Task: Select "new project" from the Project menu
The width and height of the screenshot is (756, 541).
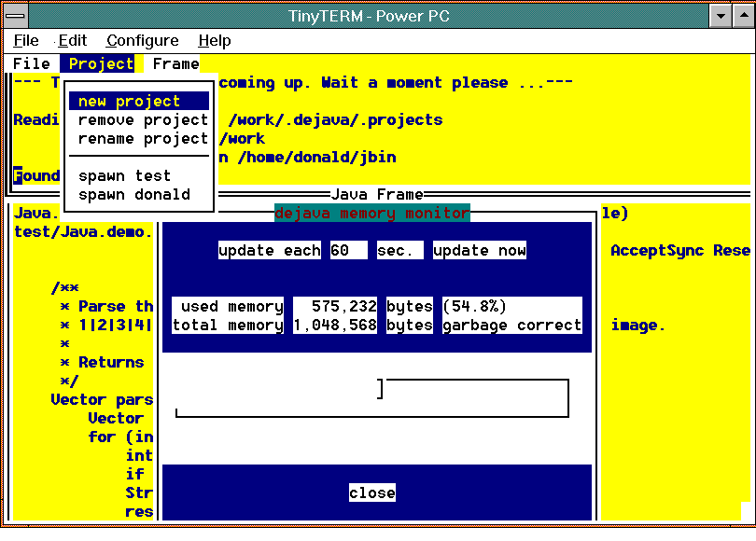Action: point(128,101)
